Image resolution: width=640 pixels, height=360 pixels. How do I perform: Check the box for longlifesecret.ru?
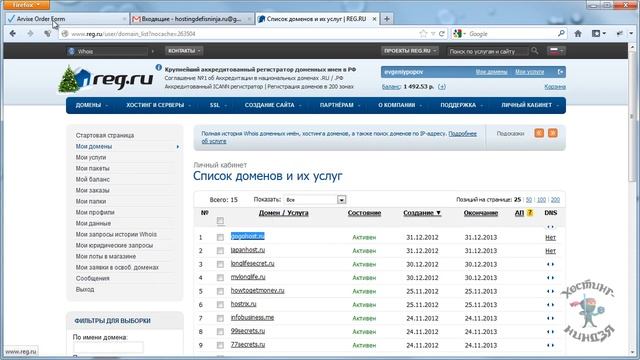[x=220, y=264]
